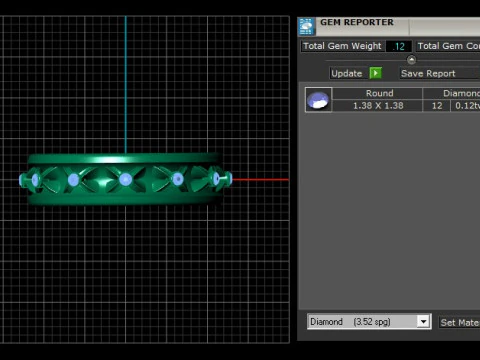Select the gem quantity "12" cell
Viewport: 480px width, 360px height.
(x=436, y=106)
